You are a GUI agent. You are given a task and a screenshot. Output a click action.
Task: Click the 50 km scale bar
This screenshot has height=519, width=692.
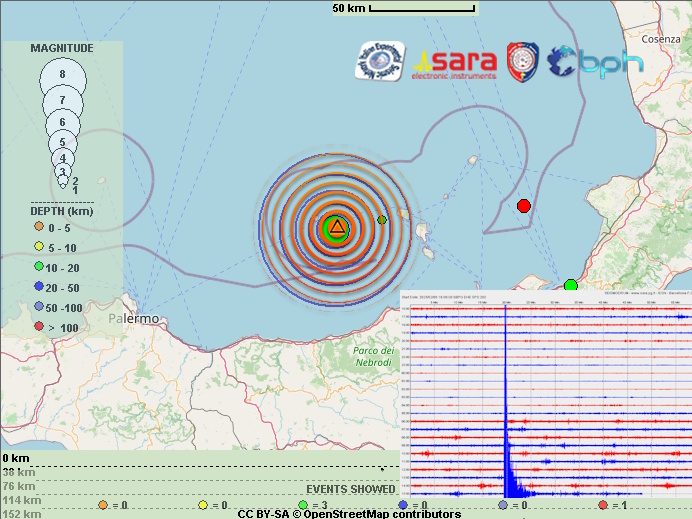click(x=421, y=8)
